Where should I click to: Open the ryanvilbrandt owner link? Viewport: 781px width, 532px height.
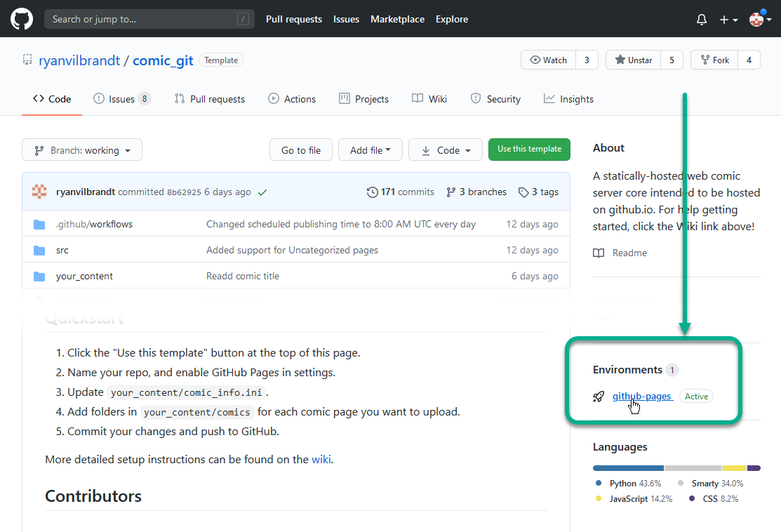(79, 60)
